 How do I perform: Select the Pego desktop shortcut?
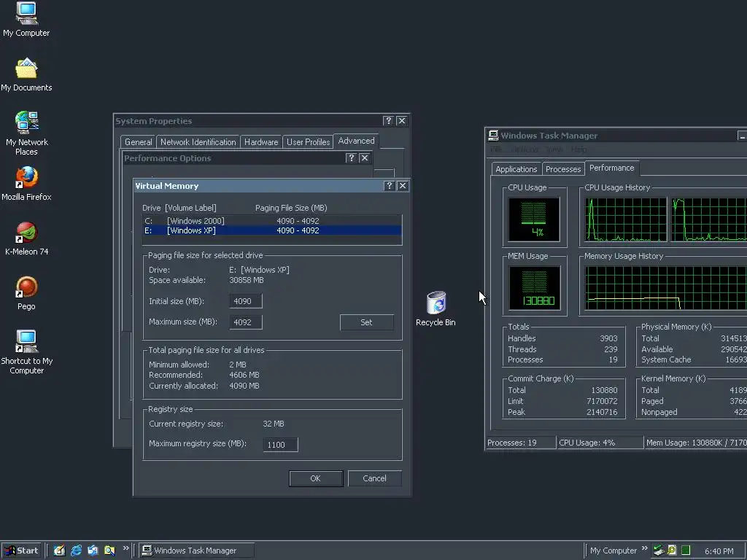(27, 293)
